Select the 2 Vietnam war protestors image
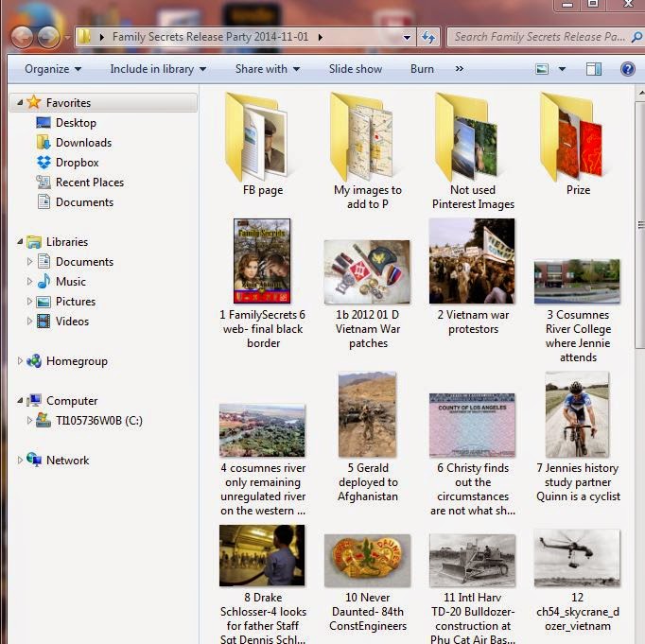Viewport: 645px width, 644px height. [x=472, y=261]
